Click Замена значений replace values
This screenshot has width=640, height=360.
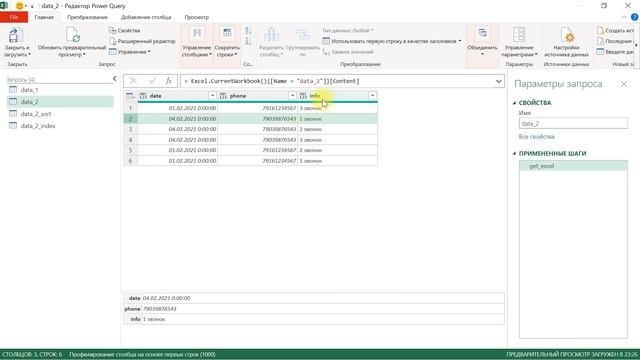coord(348,52)
